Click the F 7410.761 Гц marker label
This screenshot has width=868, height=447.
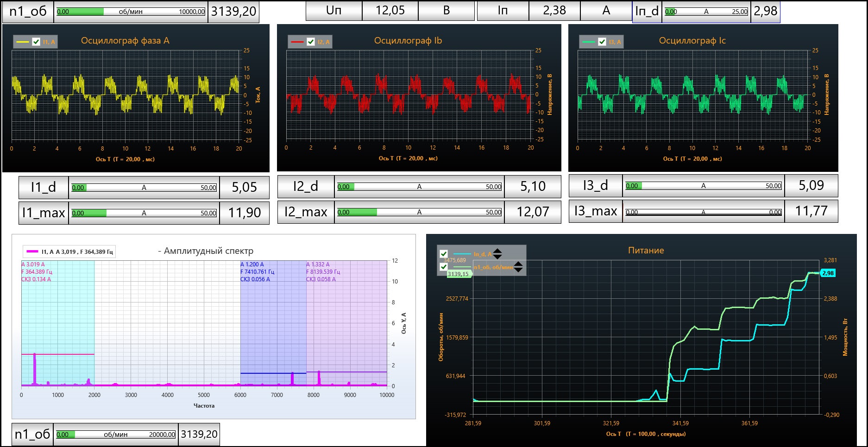coord(257,272)
